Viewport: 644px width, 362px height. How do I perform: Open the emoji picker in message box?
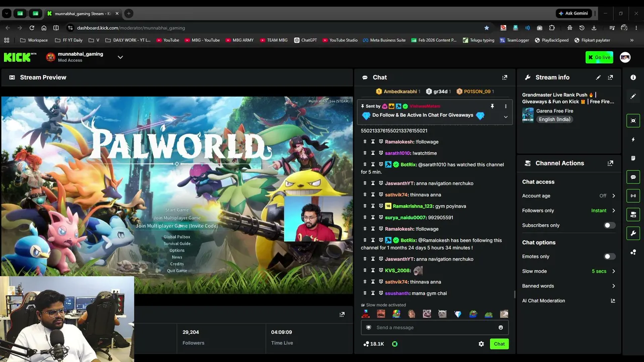pyautogui.click(x=501, y=327)
